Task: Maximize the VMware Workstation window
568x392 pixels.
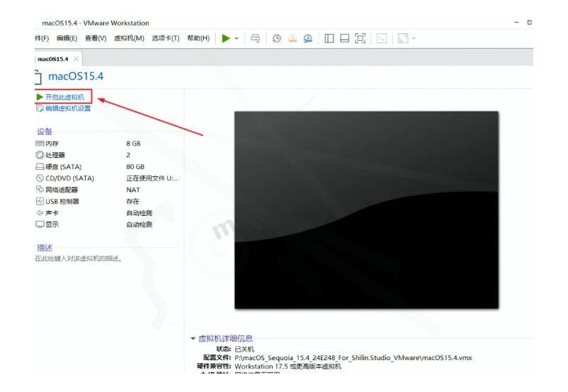Action: pyautogui.click(x=529, y=23)
